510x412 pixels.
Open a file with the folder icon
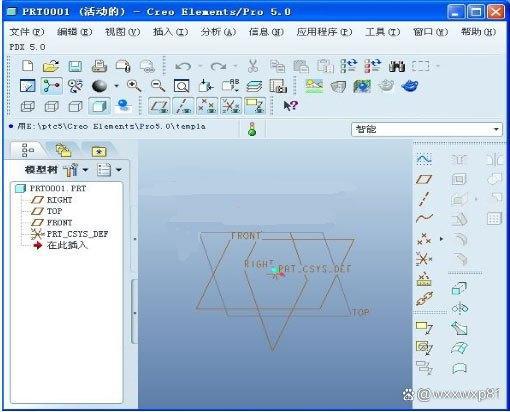(51, 66)
